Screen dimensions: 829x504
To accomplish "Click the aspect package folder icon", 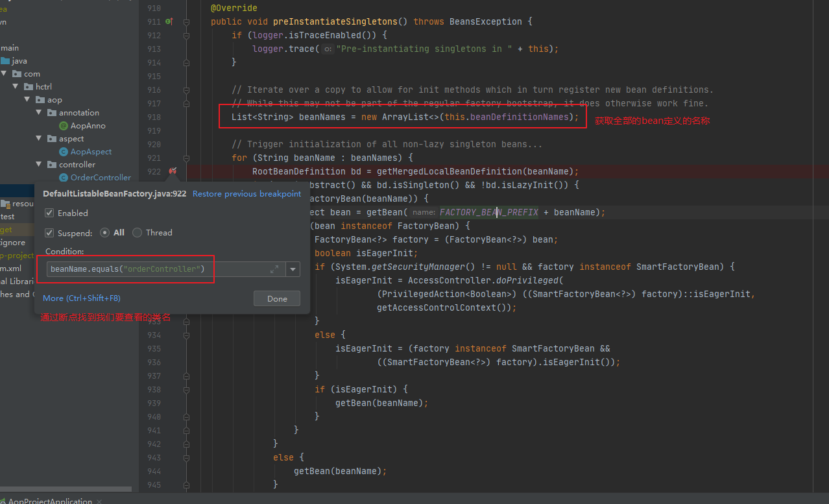I will (x=52, y=139).
